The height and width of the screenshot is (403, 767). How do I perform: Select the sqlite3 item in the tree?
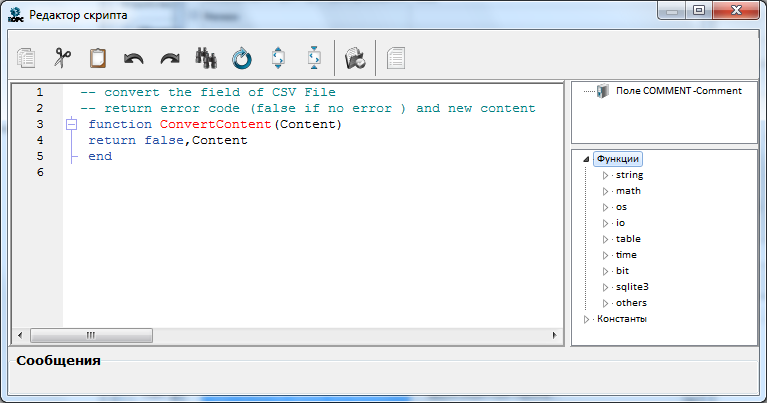632,287
